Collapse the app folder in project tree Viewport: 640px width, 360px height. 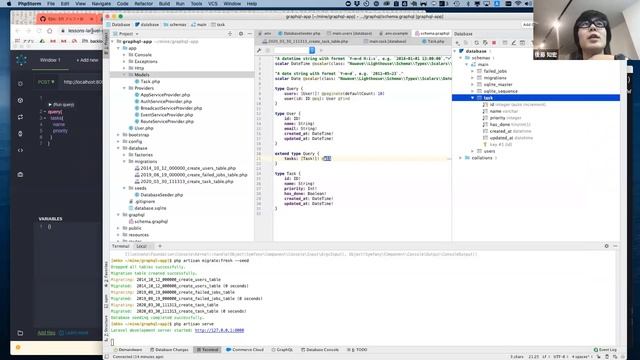click(119, 48)
